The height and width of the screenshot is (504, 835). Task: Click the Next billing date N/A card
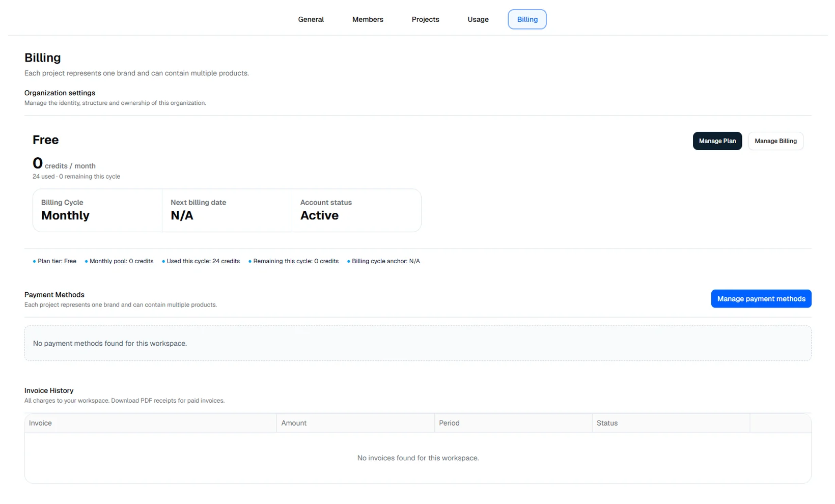pos(227,210)
